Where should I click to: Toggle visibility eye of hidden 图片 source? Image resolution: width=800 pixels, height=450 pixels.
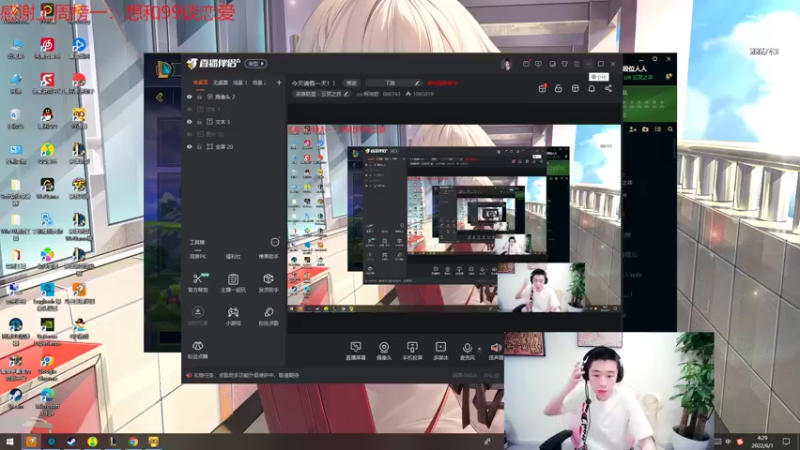coord(189,134)
